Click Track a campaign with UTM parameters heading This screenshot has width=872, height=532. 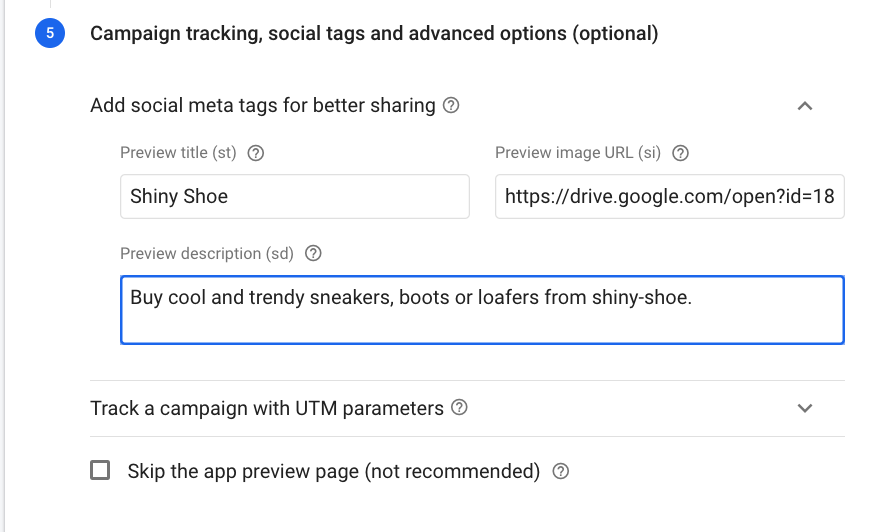(267, 408)
